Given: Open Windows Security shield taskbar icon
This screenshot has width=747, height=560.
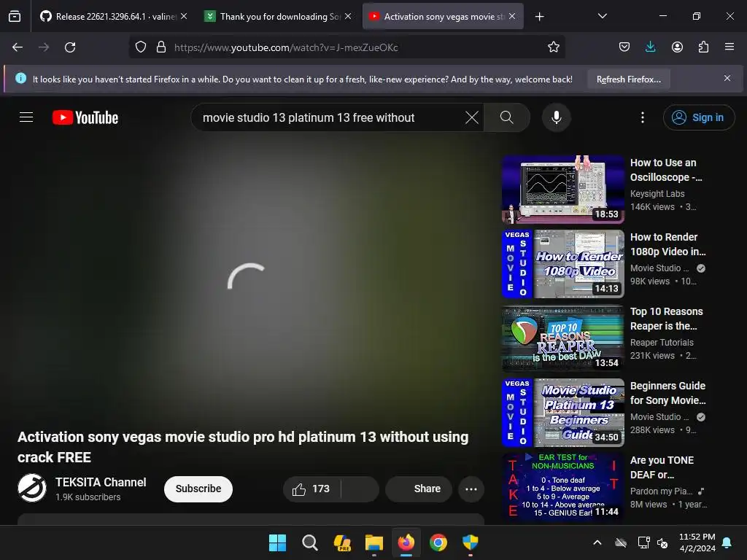Looking at the screenshot, I should point(471,542).
